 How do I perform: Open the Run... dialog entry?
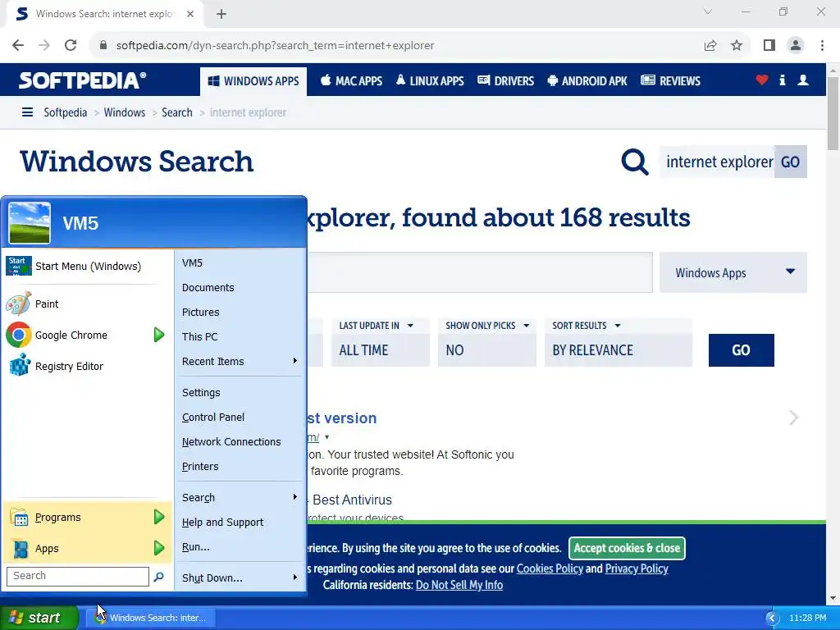(x=240, y=546)
